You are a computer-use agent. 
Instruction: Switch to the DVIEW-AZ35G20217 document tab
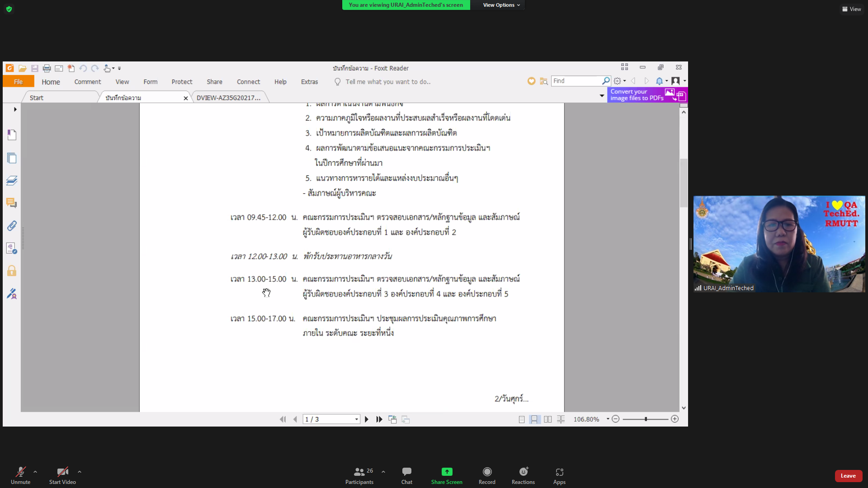tap(228, 98)
